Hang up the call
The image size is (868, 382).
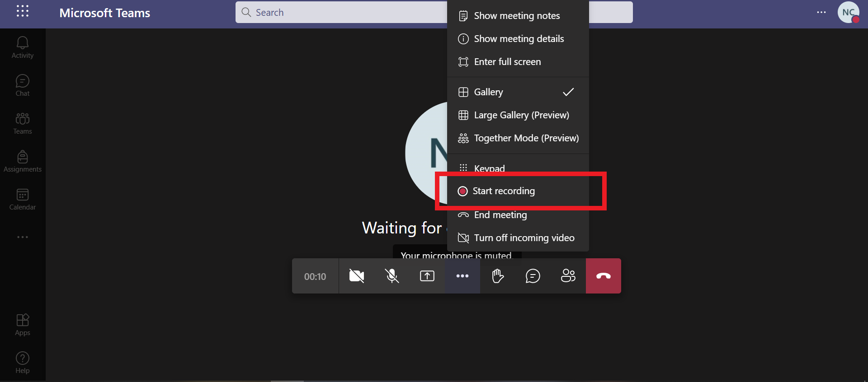click(x=604, y=276)
